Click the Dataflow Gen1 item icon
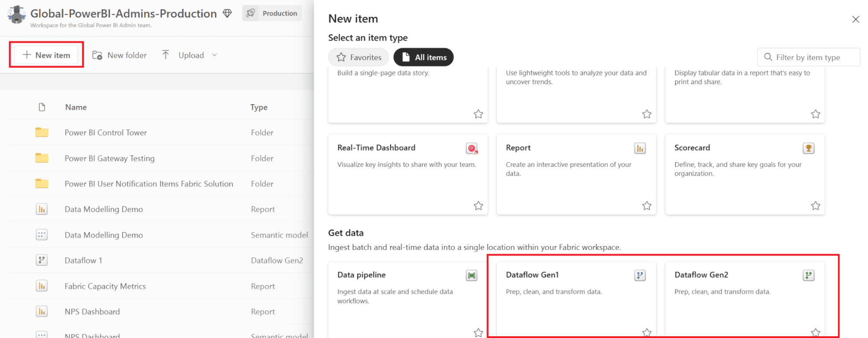868x338 pixels. click(x=640, y=276)
